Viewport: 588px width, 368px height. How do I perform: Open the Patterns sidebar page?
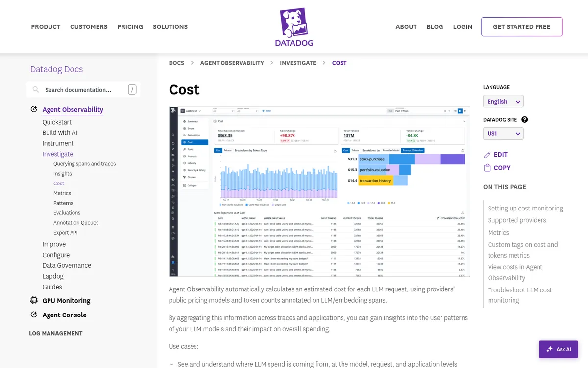pyautogui.click(x=63, y=203)
